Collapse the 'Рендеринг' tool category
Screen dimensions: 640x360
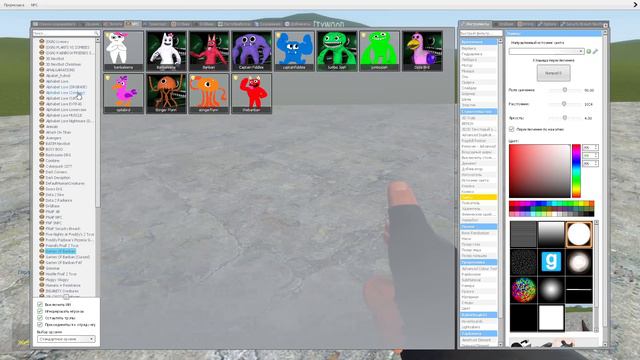point(478,262)
